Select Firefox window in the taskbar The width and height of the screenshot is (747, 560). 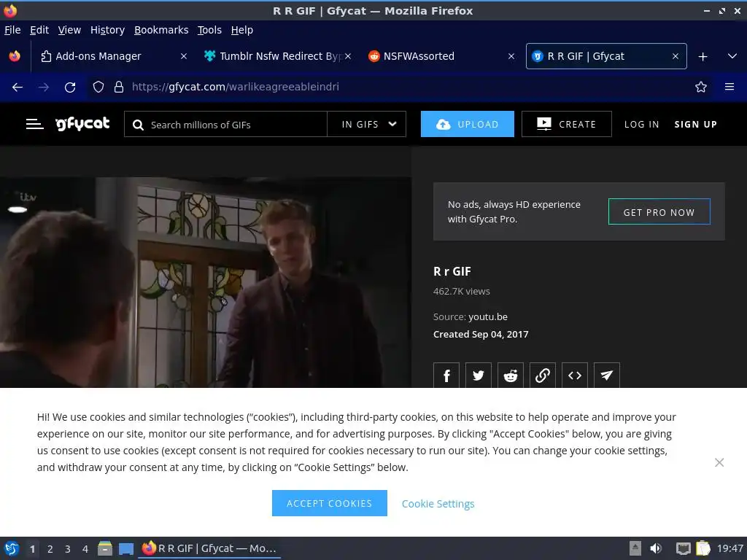209,548
